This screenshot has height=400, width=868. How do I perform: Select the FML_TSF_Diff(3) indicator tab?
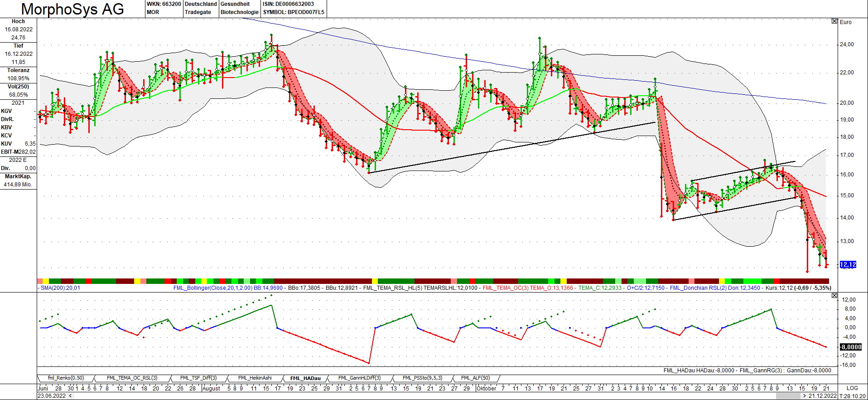198,378
